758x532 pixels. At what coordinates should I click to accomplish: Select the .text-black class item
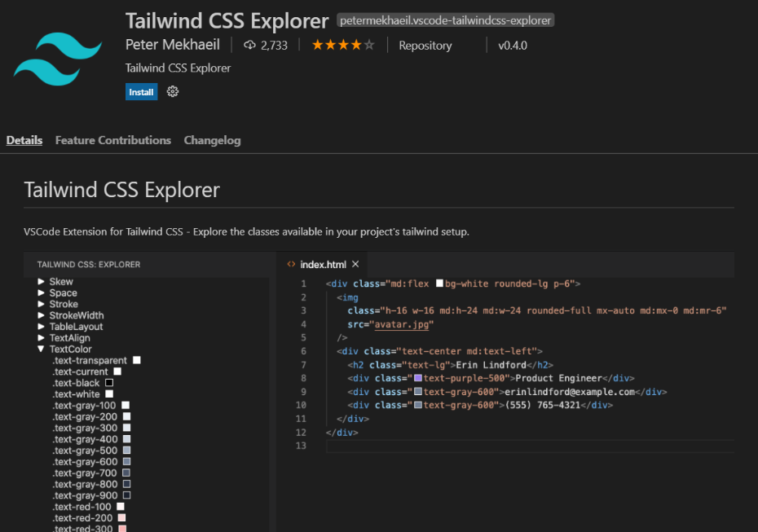[76, 383]
